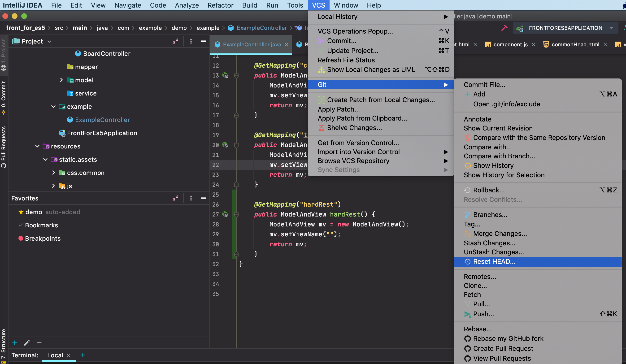Collapse the static.assets folder

[x=45, y=159]
